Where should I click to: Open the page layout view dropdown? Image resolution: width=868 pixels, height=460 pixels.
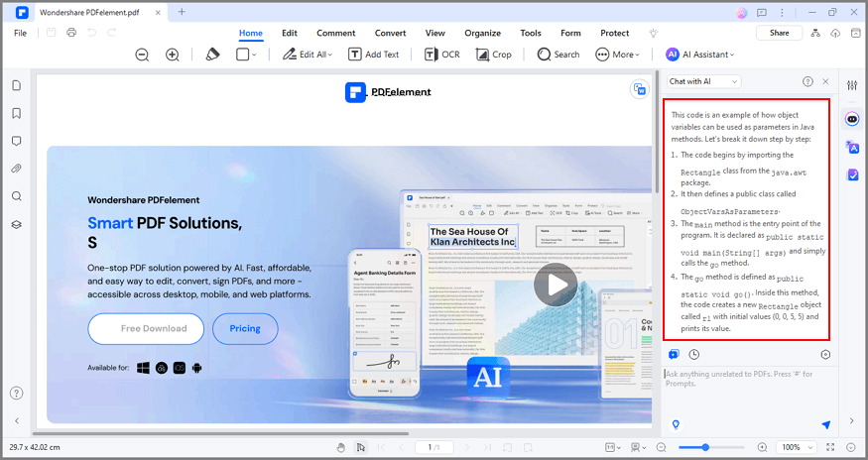pyautogui.click(x=638, y=447)
